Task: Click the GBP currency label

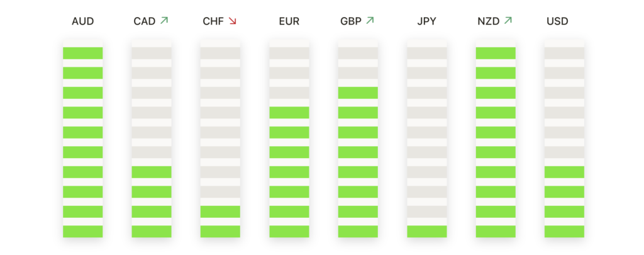Action: coord(351,21)
